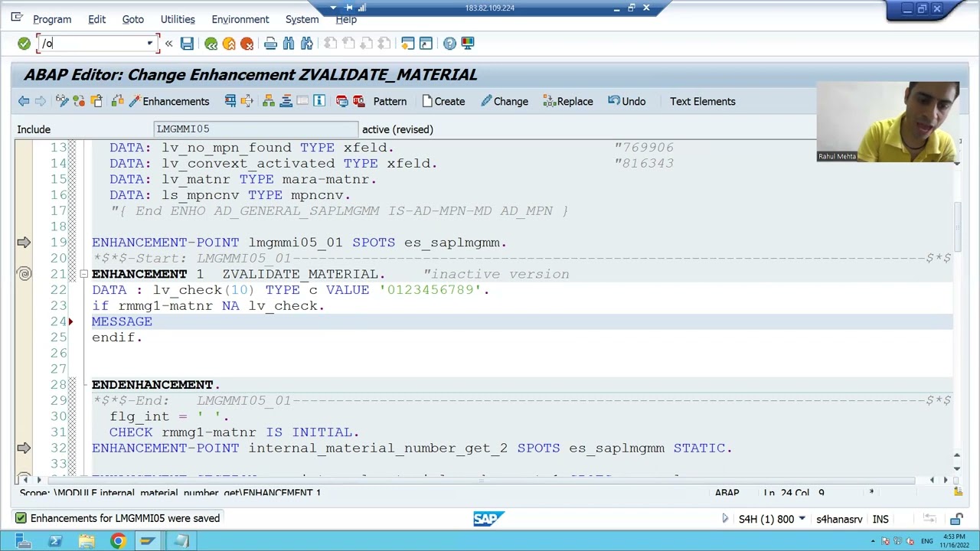
Task: Click the Find Next binoculars icon
Action: point(306,44)
